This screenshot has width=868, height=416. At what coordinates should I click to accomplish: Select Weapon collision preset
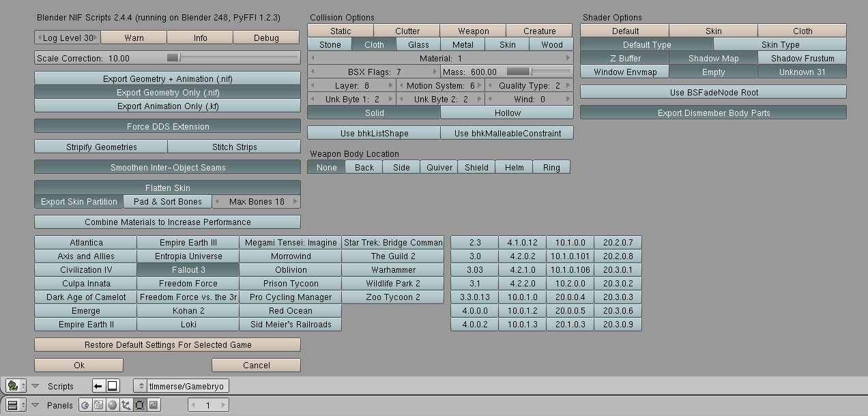tap(473, 31)
